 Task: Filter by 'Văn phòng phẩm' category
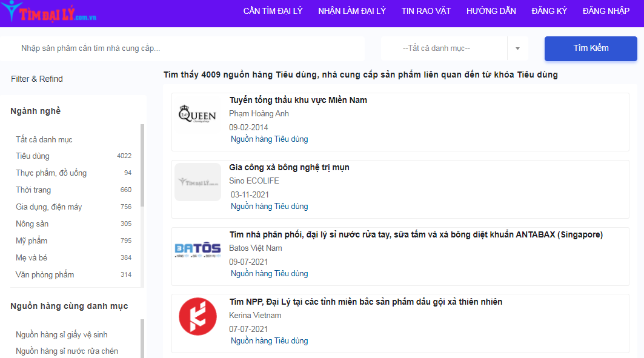coord(45,274)
